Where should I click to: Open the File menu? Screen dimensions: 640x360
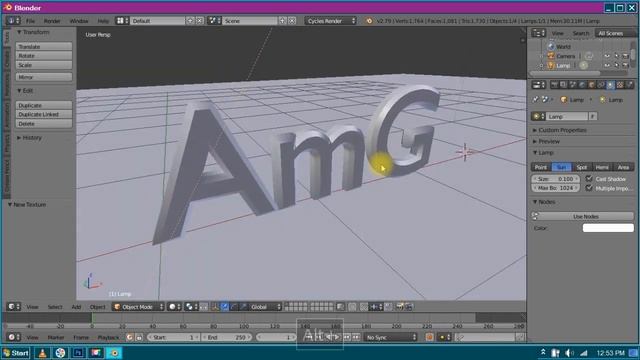(31, 21)
